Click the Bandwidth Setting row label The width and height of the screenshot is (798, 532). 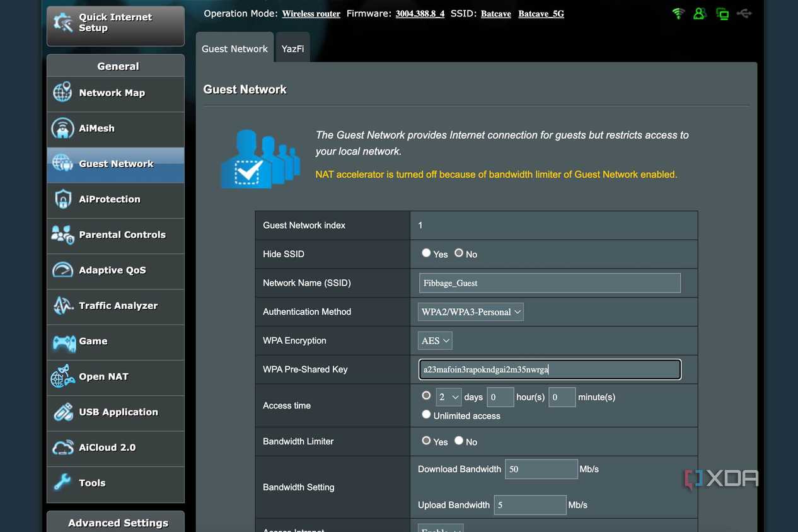pyautogui.click(x=298, y=487)
